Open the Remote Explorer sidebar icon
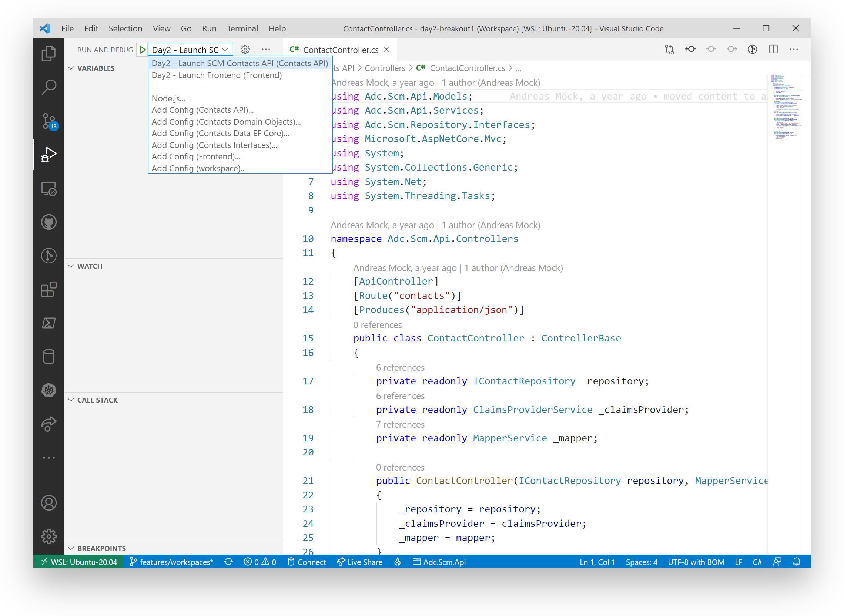 [x=48, y=189]
